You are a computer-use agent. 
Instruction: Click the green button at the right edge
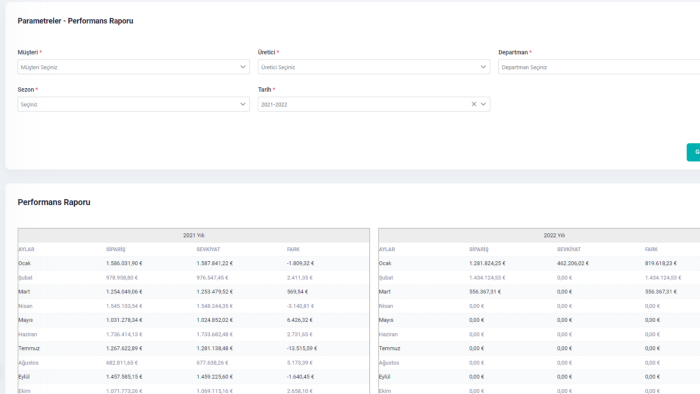point(693,152)
